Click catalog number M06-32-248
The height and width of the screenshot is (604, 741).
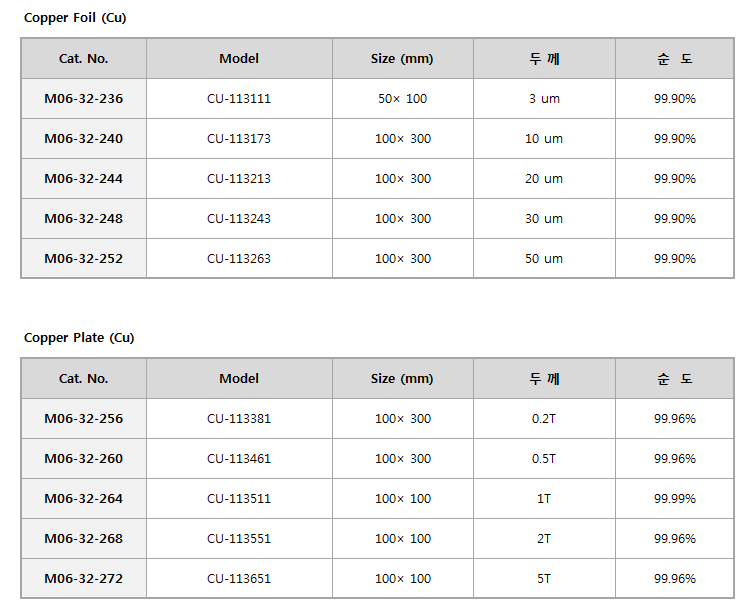[84, 218]
